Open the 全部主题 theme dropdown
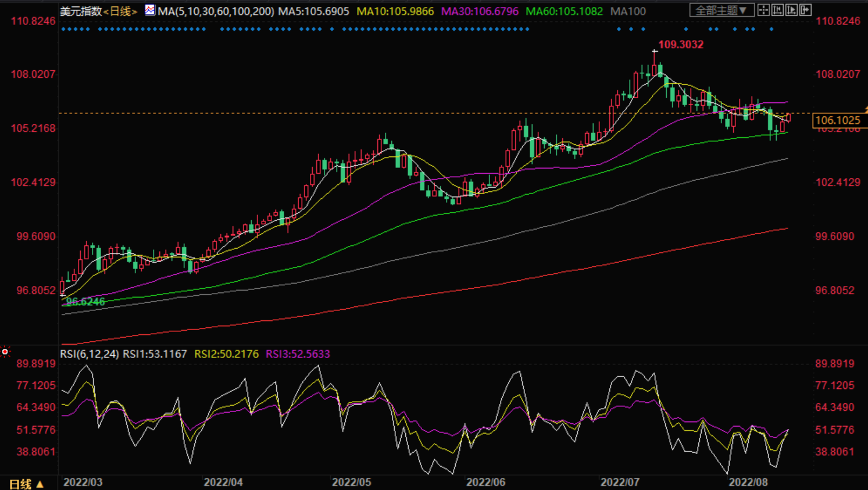The width and height of the screenshot is (868, 490). 721,10
